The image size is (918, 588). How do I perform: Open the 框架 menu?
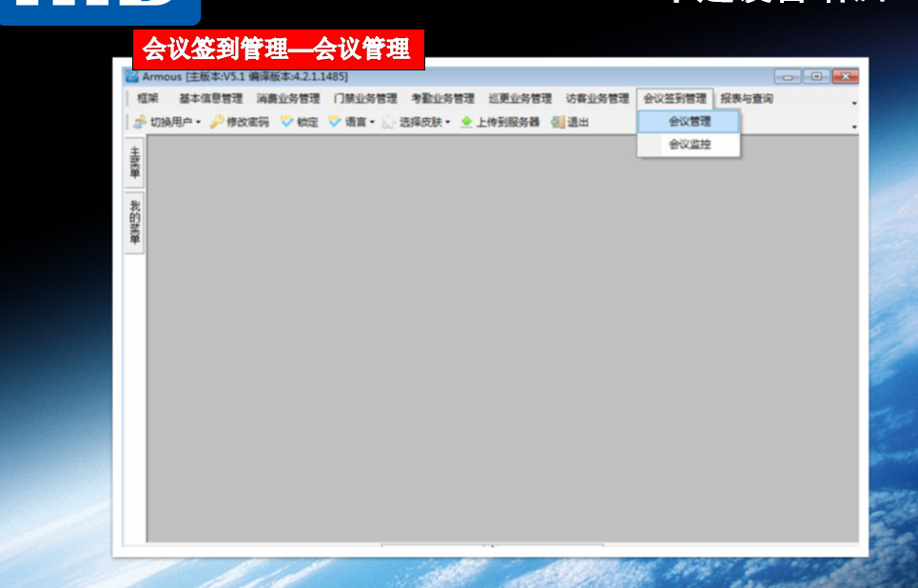147,98
